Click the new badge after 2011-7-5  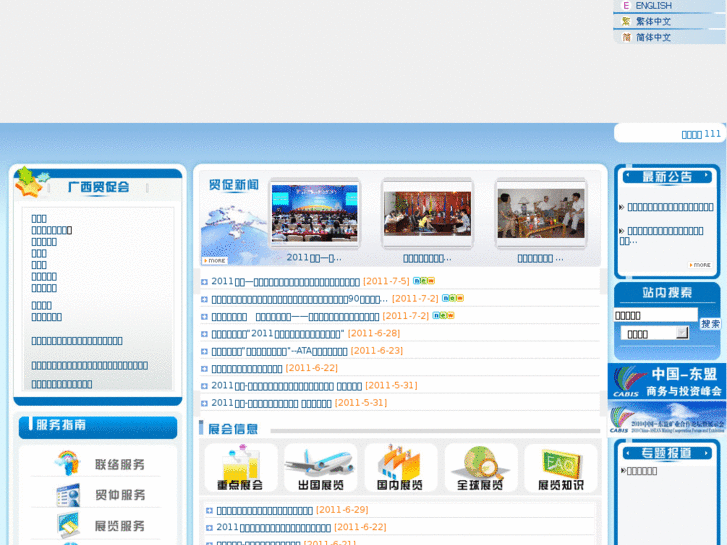[424, 281]
